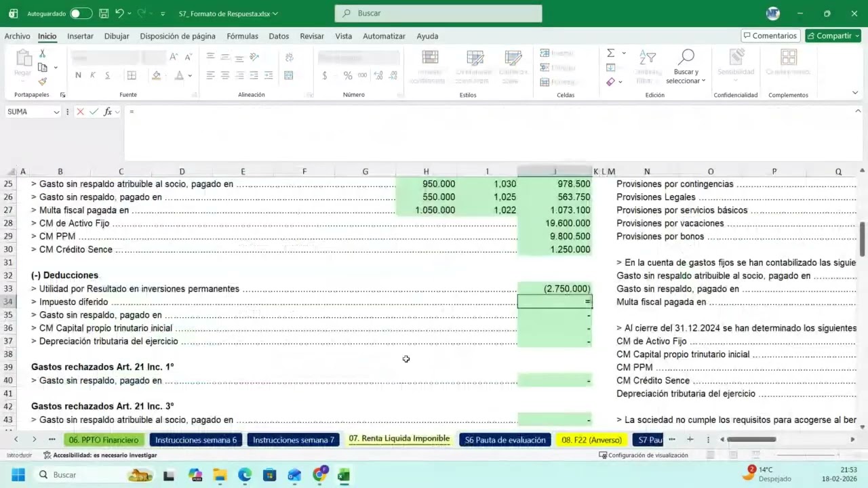The width and height of the screenshot is (868, 488).
Task: Open the Archivo menu
Action: coord(17,37)
